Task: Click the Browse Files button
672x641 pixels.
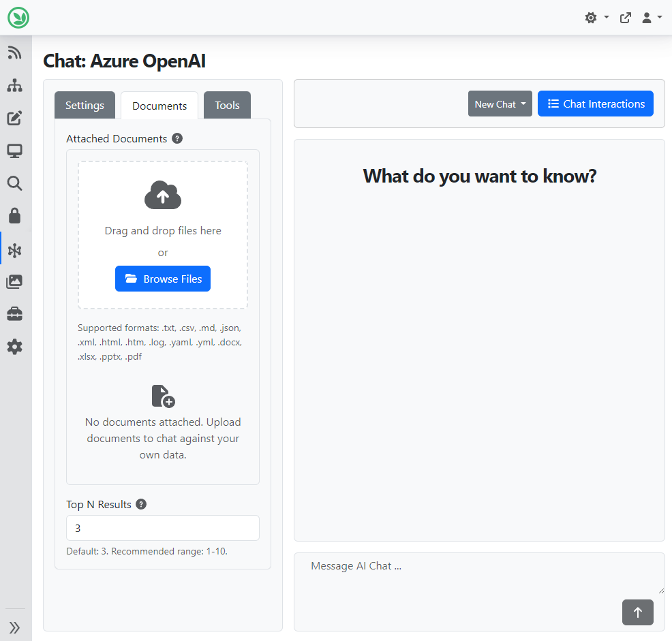Action: click(x=163, y=279)
